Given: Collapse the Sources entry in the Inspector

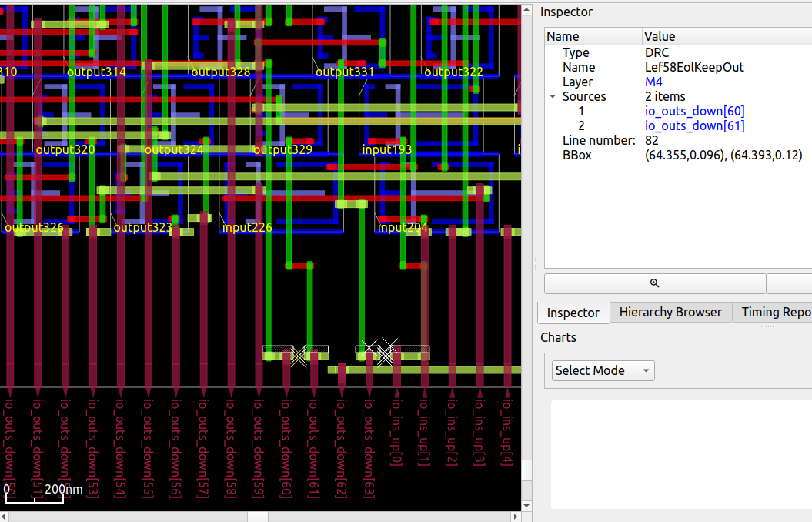Looking at the screenshot, I should coord(552,96).
